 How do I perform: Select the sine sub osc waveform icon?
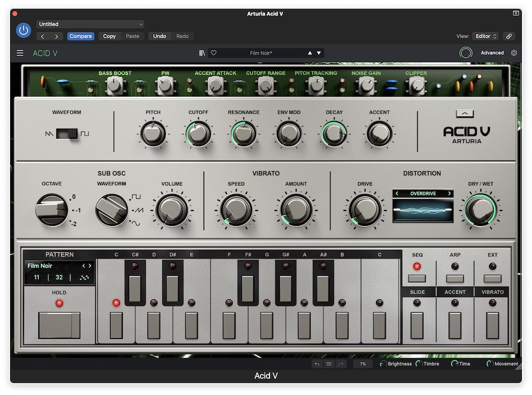136,223
